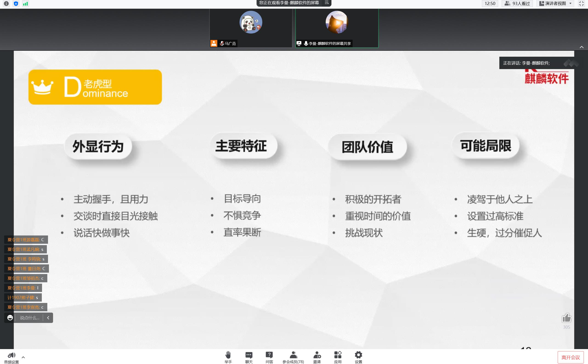The width and height of the screenshot is (588, 364).
Task: Toggle the audio settings speaker button
Action: click(11, 355)
